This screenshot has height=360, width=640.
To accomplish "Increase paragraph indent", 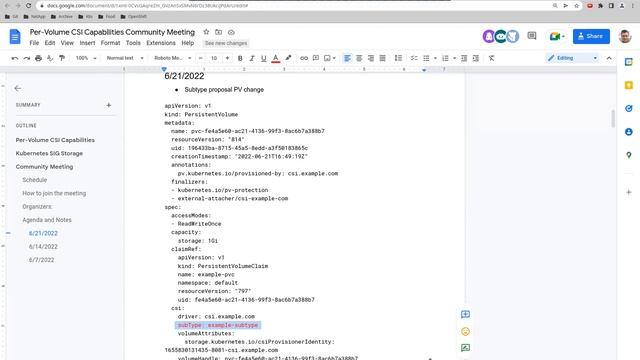I will point(476,58).
